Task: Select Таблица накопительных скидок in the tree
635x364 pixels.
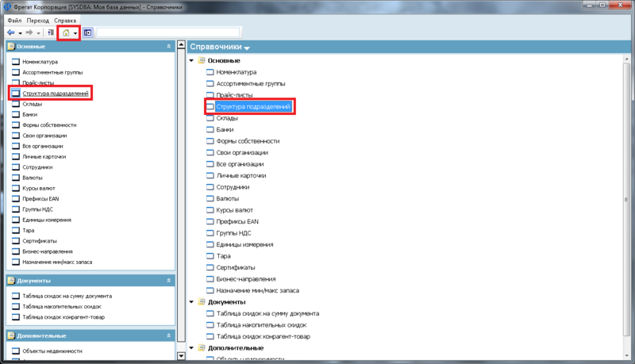Action: (261, 325)
